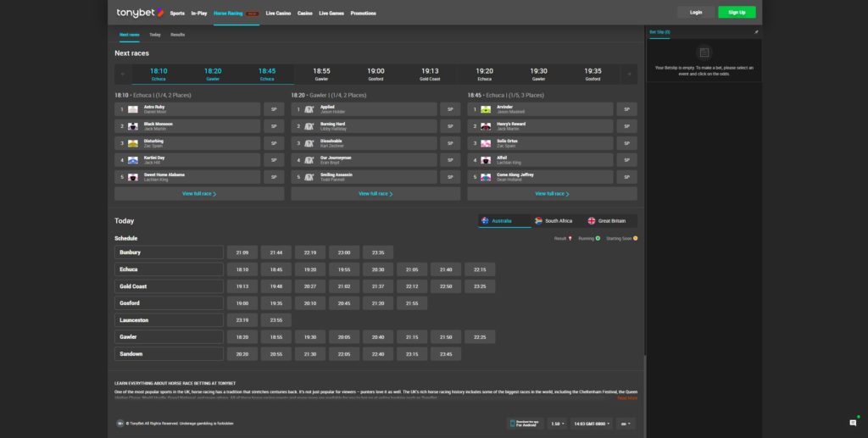Image resolution: width=868 pixels, height=438 pixels.
Task: Switch to the Today tab
Action: click(x=155, y=35)
